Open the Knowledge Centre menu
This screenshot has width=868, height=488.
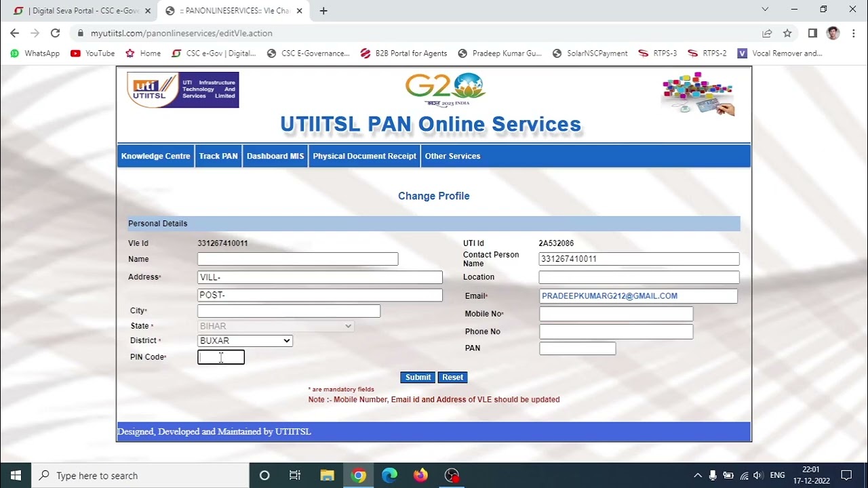[155, 156]
